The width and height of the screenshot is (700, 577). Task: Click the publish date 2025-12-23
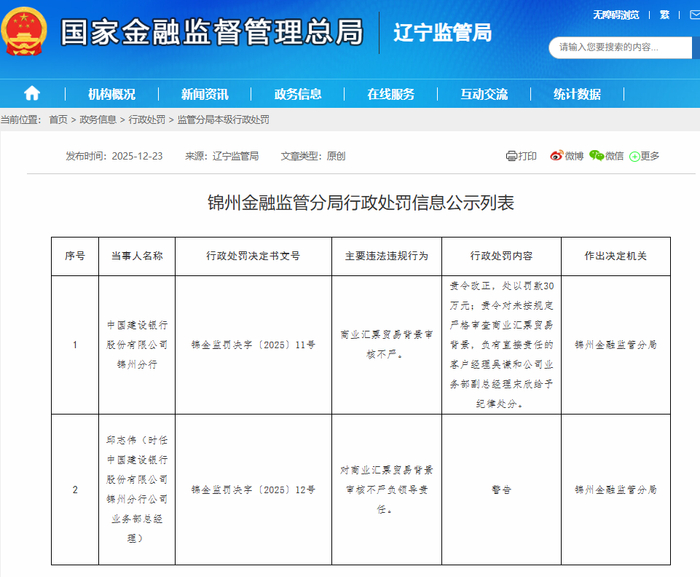click(137, 156)
